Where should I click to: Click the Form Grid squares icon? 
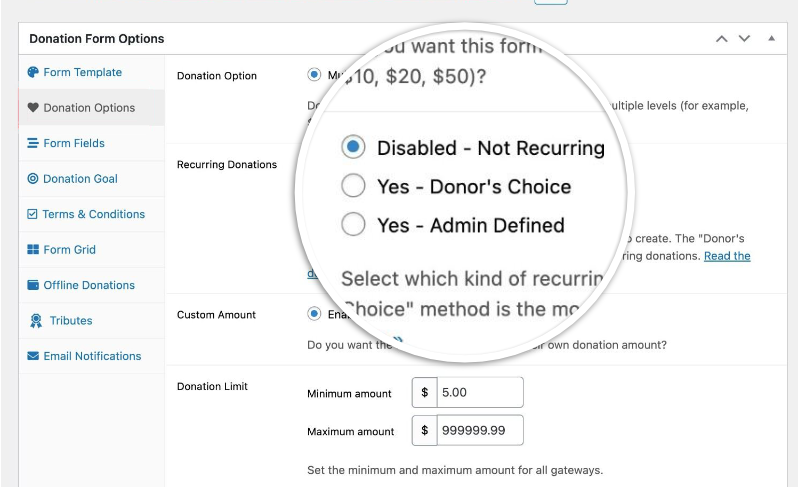click(x=33, y=249)
